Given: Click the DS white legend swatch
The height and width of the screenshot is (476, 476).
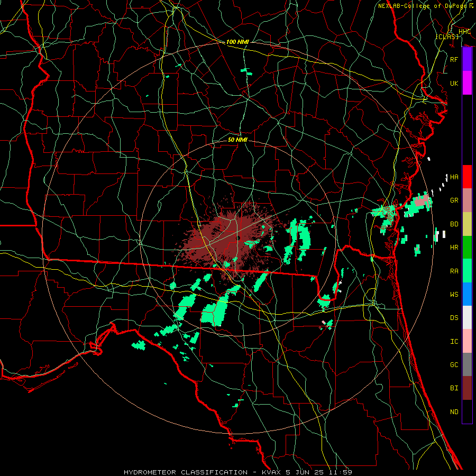Looking at the screenshot, I should 467,317.
